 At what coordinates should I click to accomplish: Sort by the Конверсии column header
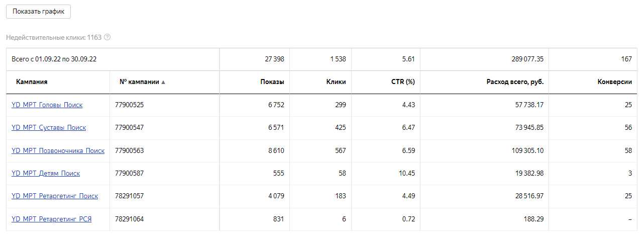[614, 82]
